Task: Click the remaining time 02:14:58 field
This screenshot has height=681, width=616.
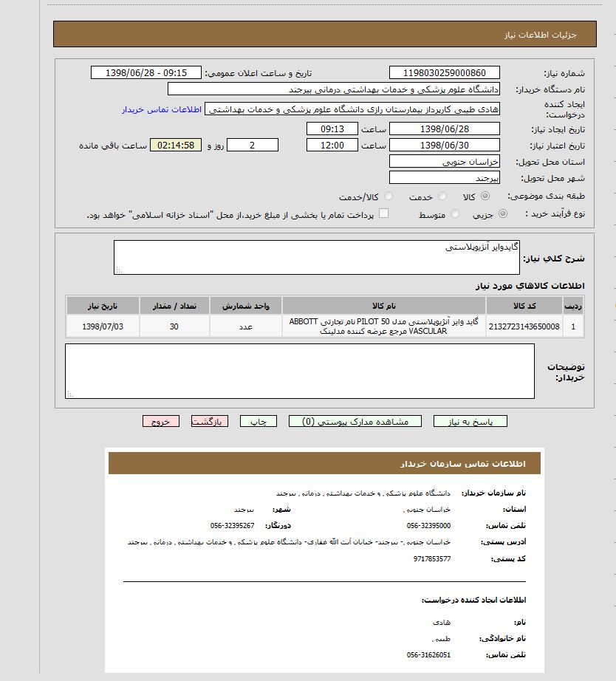Action: pos(175,145)
